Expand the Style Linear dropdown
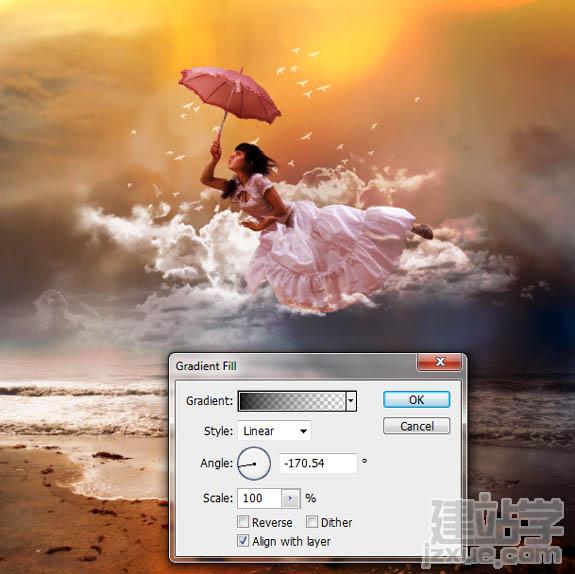This screenshot has width=575, height=574. (274, 431)
